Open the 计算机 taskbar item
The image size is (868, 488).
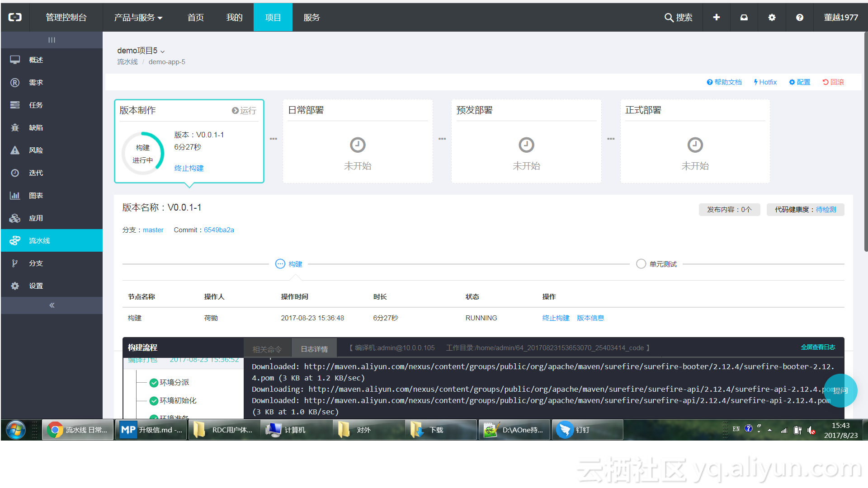297,430
